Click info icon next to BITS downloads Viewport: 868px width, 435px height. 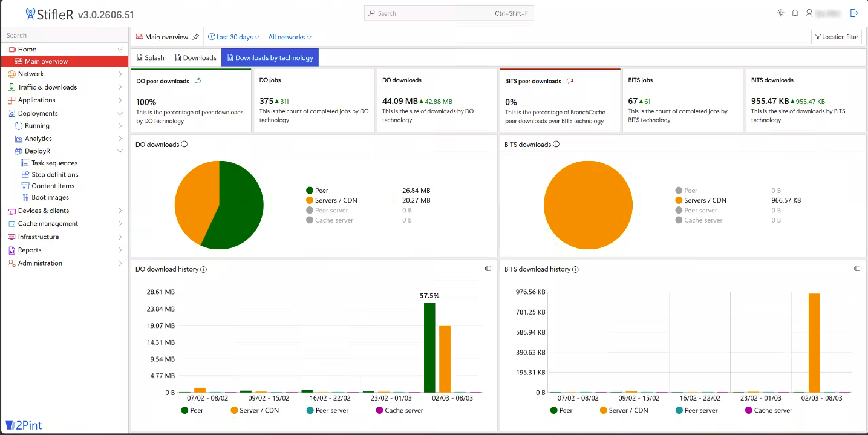pos(556,145)
